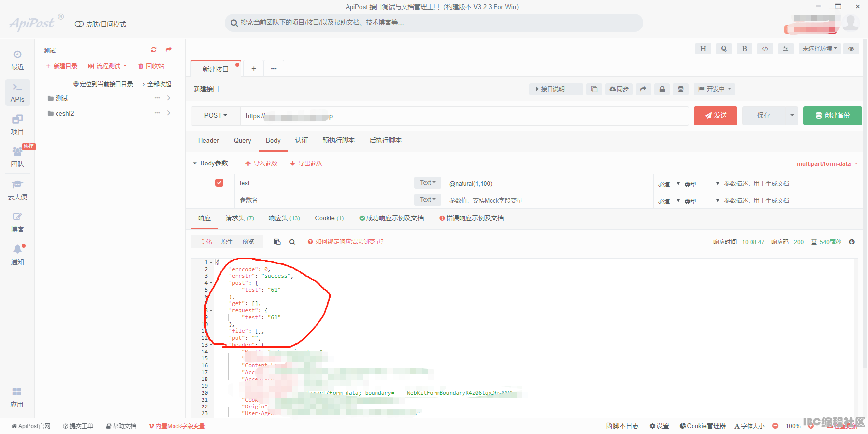Copy the response with clipboard icon

[x=277, y=242]
